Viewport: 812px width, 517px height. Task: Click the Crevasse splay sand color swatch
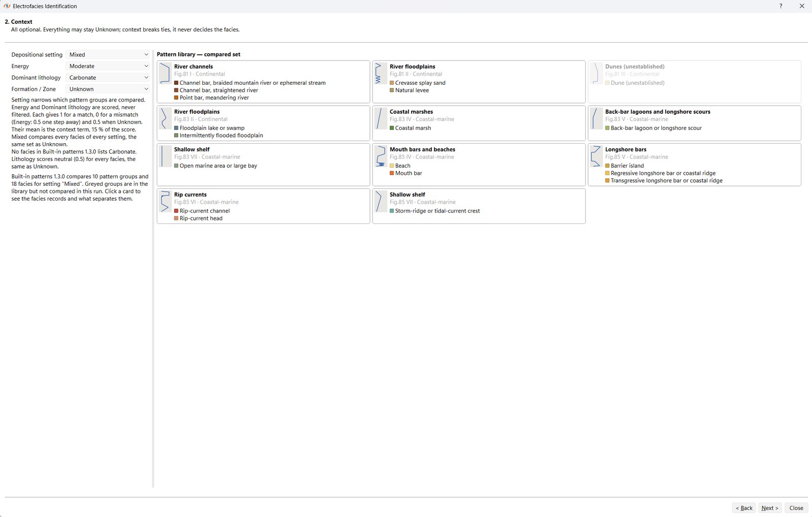click(x=392, y=83)
